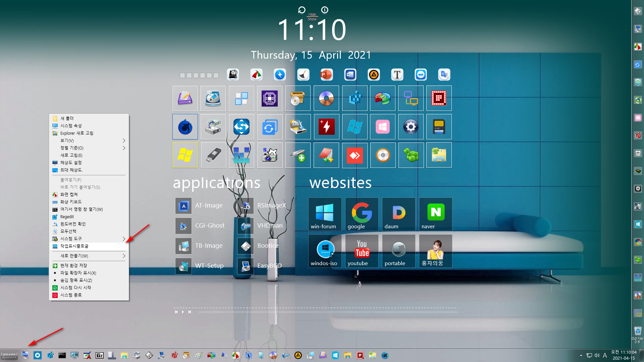This screenshot has width=644, height=362.
Task: Open the google website tile
Action: pos(362,214)
